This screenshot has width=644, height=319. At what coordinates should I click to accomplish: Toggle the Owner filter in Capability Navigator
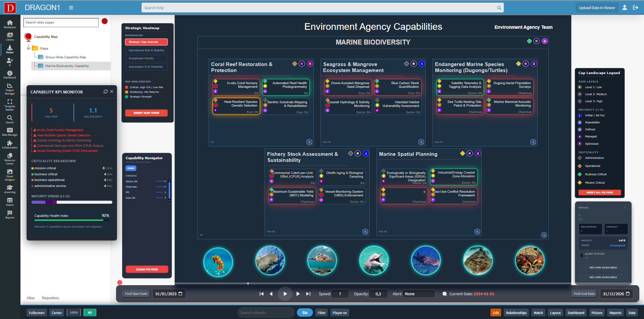tap(131, 168)
